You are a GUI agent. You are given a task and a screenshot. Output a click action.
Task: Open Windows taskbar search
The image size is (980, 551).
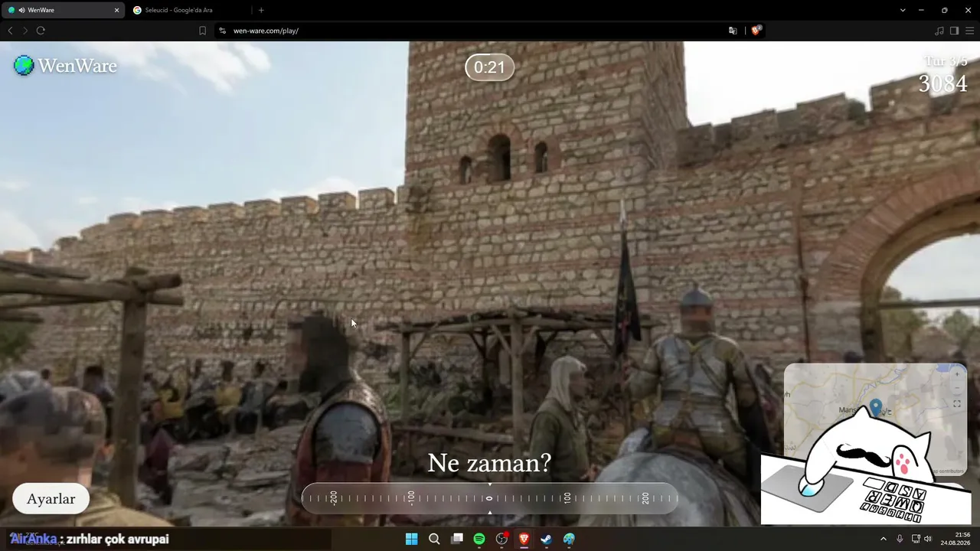tap(434, 539)
